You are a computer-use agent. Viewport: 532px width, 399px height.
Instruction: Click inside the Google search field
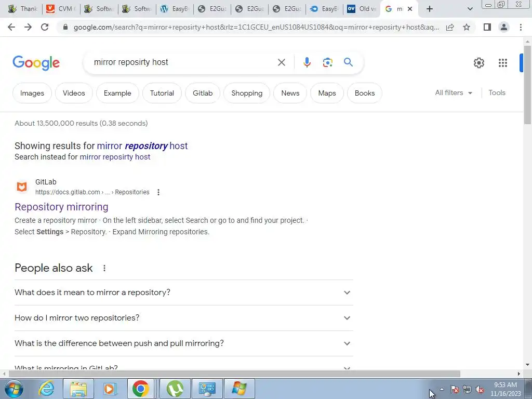pos(183,62)
